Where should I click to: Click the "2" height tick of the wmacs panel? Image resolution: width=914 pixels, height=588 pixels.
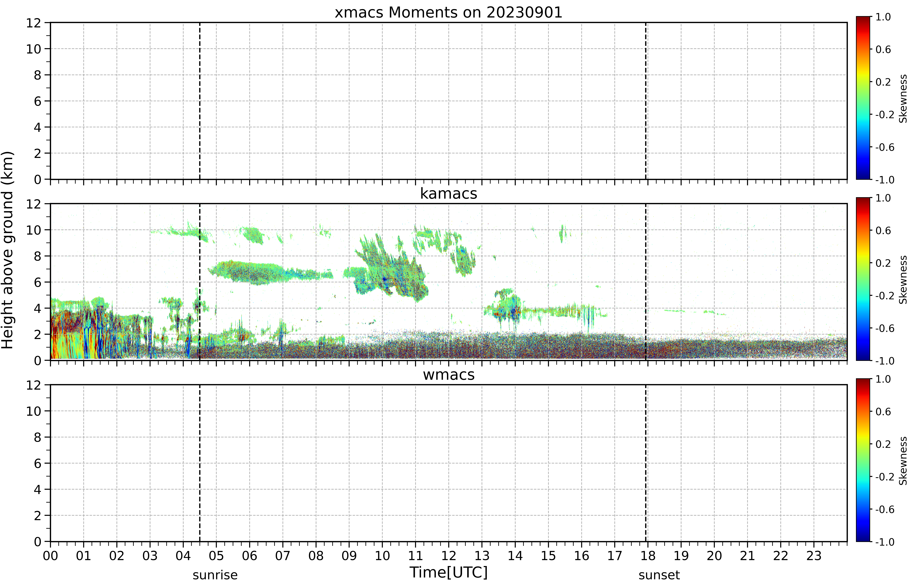point(37,515)
